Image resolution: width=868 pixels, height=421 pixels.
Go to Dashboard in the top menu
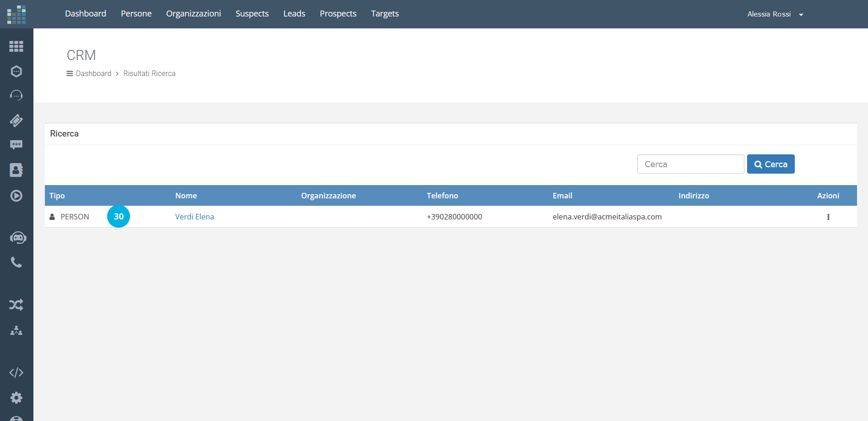86,14
